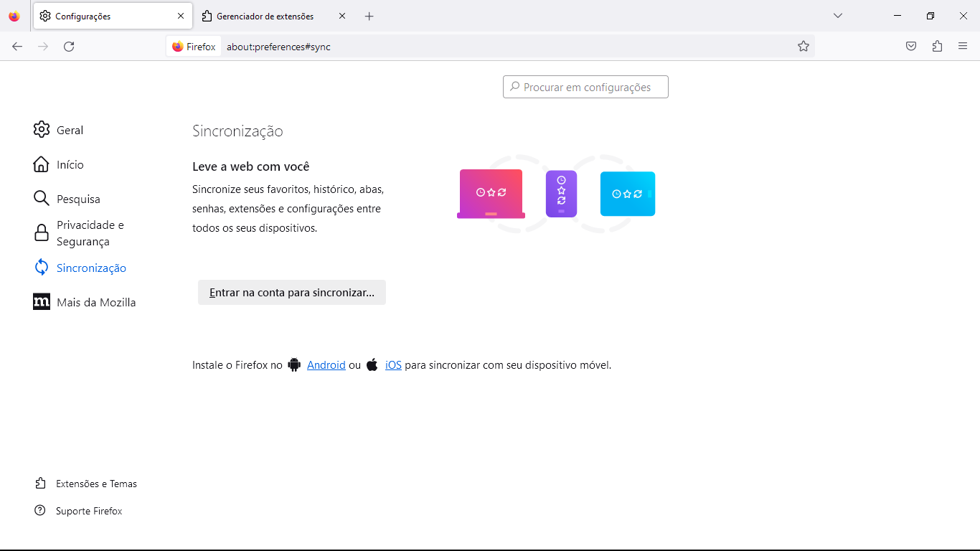The image size is (980, 551).
Task: Bookmark this page with the star icon
Action: [804, 47]
